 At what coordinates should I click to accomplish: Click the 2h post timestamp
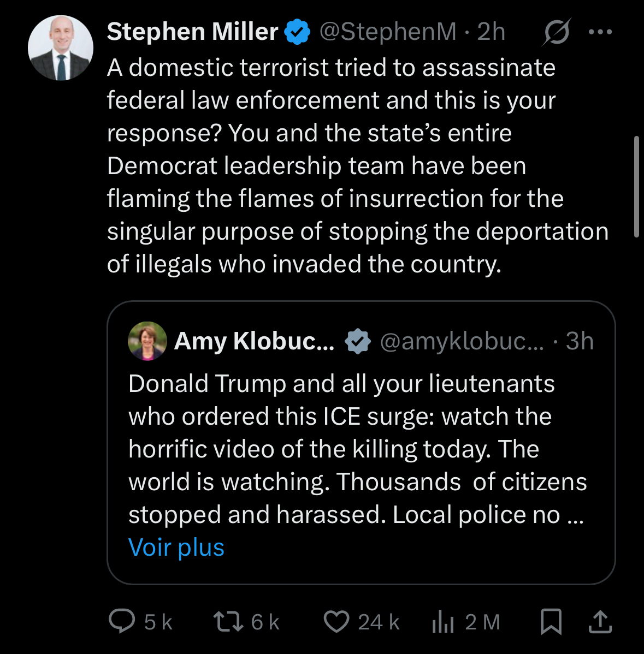point(491,32)
